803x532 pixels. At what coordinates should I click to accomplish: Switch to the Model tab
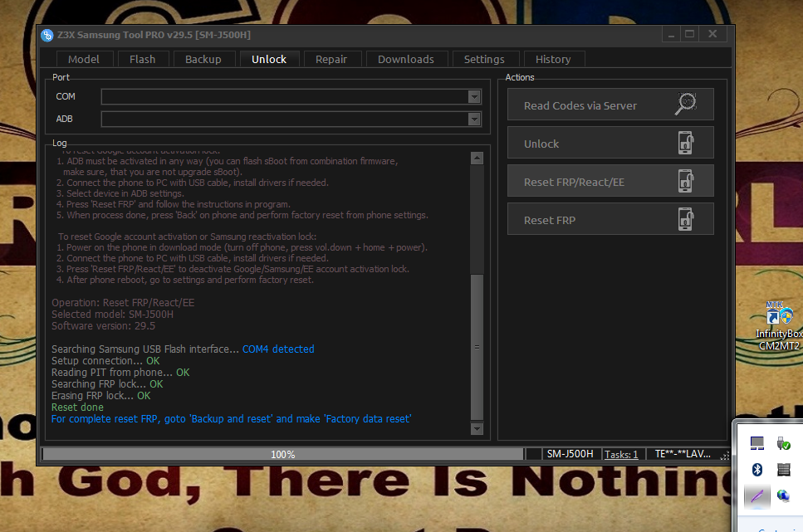point(84,60)
